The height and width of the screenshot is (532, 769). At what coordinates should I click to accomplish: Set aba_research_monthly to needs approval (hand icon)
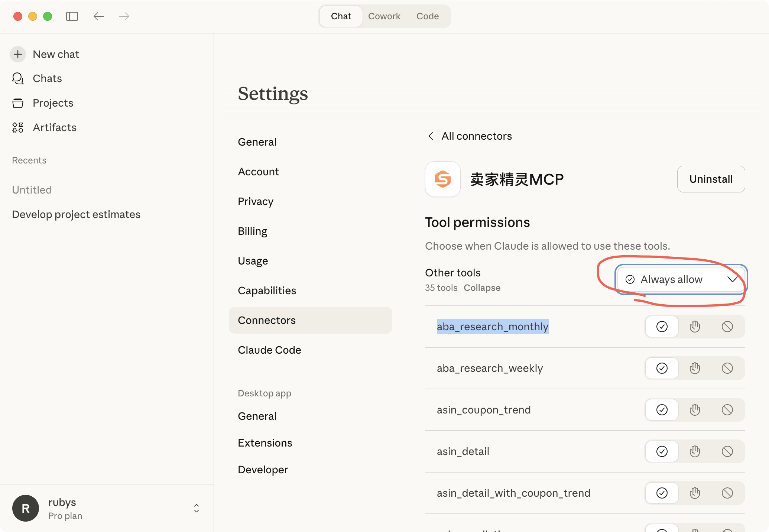click(695, 327)
